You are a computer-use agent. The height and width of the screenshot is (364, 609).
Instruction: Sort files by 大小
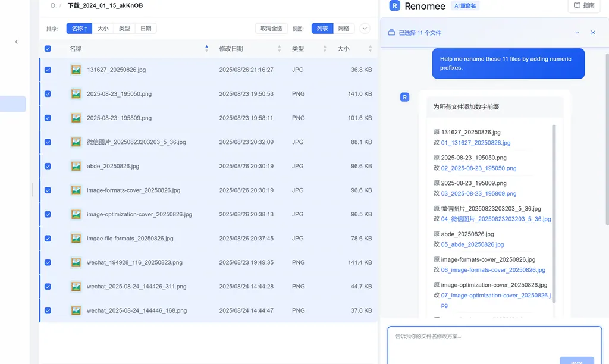[x=103, y=29]
